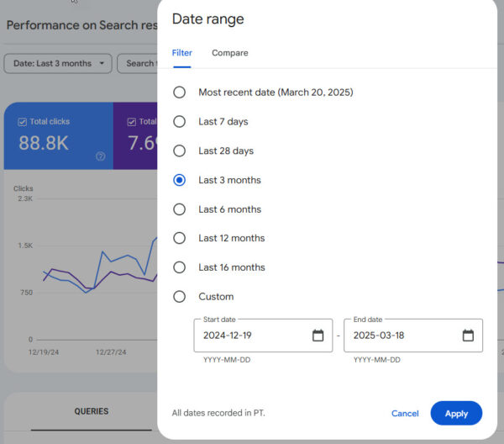Pick the Last 6 months option
This screenshot has width=504, height=444.
[x=180, y=209]
